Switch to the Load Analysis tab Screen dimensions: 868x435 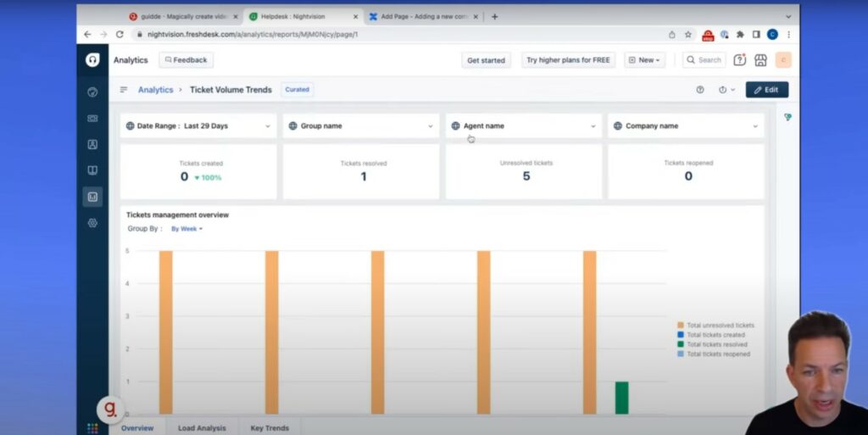tap(202, 428)
